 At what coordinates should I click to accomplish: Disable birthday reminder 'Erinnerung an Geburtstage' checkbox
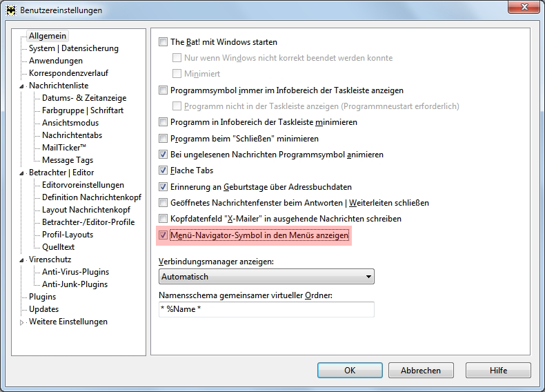tap(163, 187)
